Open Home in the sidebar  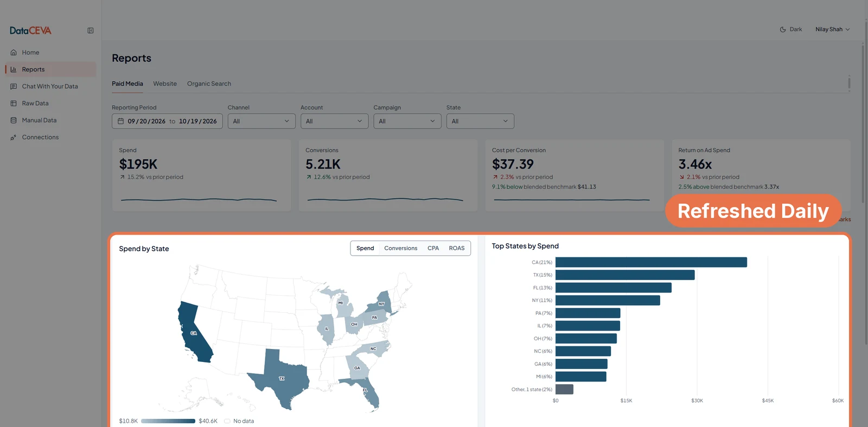(50, 53)
